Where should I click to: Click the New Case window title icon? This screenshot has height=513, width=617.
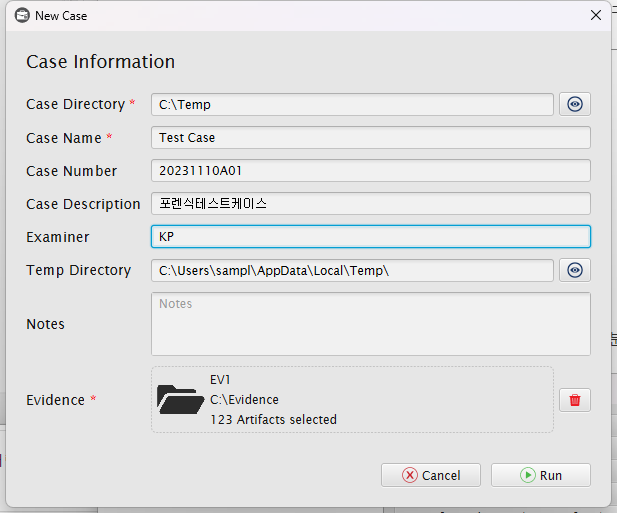pyautogui.click(x=22, y=15)
